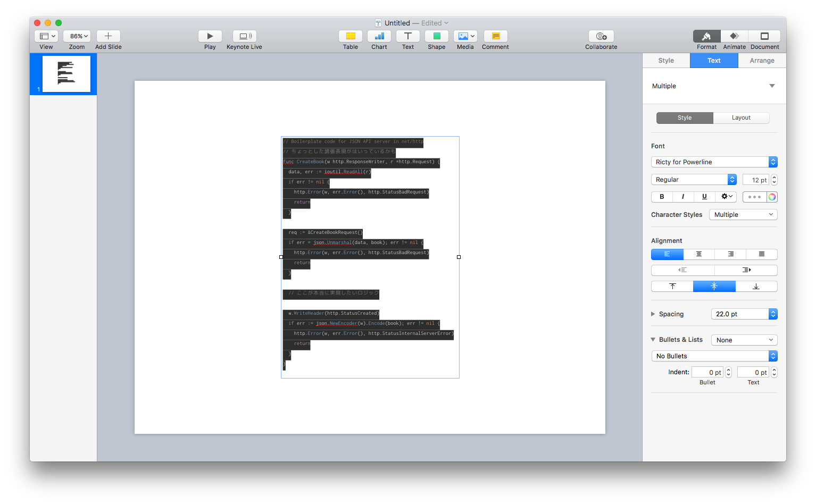The image size is (816, 504).
Task: Open the No Bullets type dropdown
Action: click(x=714, y=356)
